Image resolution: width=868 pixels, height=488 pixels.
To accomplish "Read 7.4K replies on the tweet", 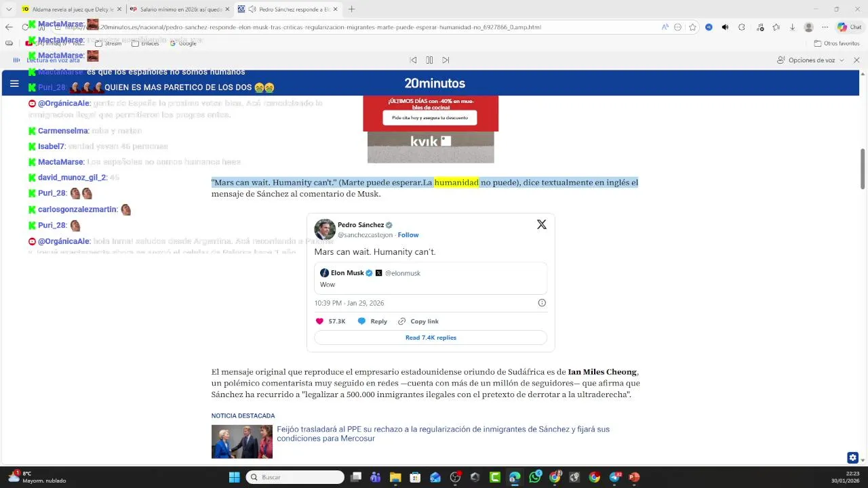I will point(431,338).
